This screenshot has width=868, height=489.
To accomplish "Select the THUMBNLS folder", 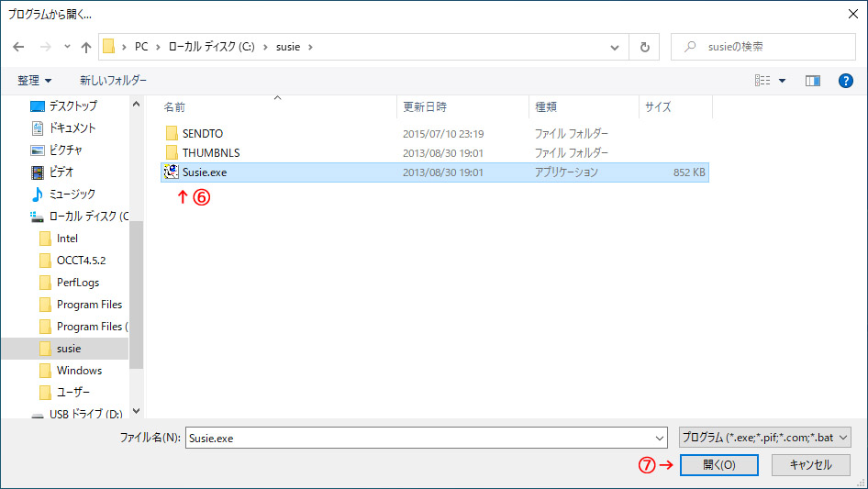I will (211, 153).
